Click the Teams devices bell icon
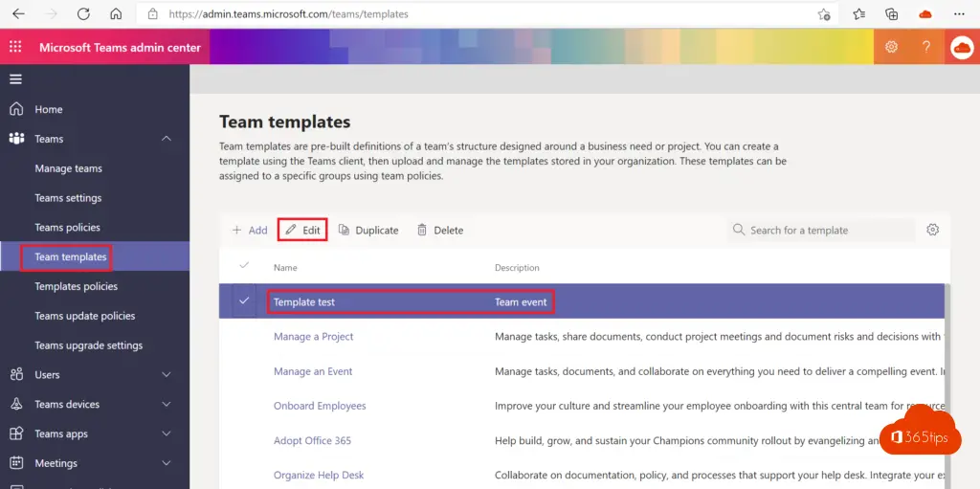980x489 pixels. pos(16,404)
